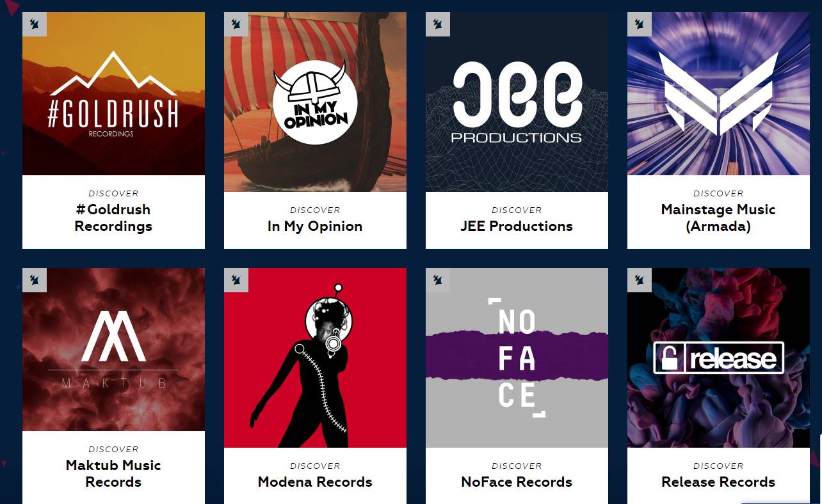
Task: Click the Armada badge icon on #Goldrush card
Action: (x=35, y=24)
